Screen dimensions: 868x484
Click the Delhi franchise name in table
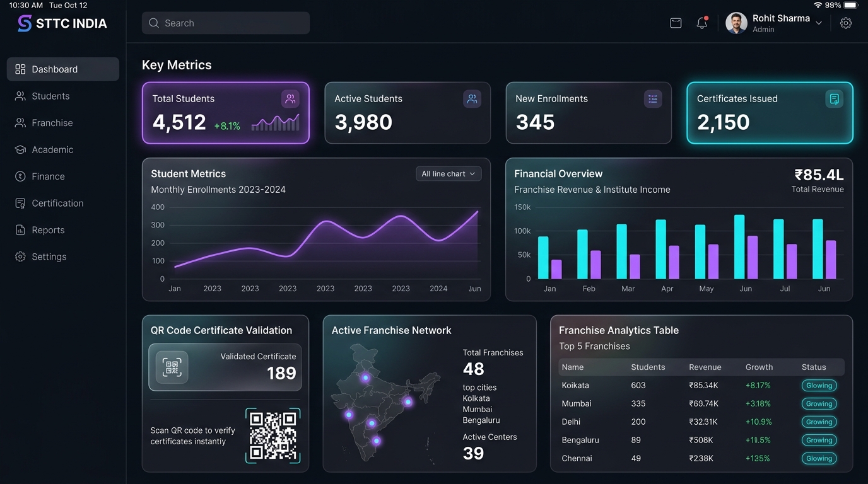coord(571,422)
